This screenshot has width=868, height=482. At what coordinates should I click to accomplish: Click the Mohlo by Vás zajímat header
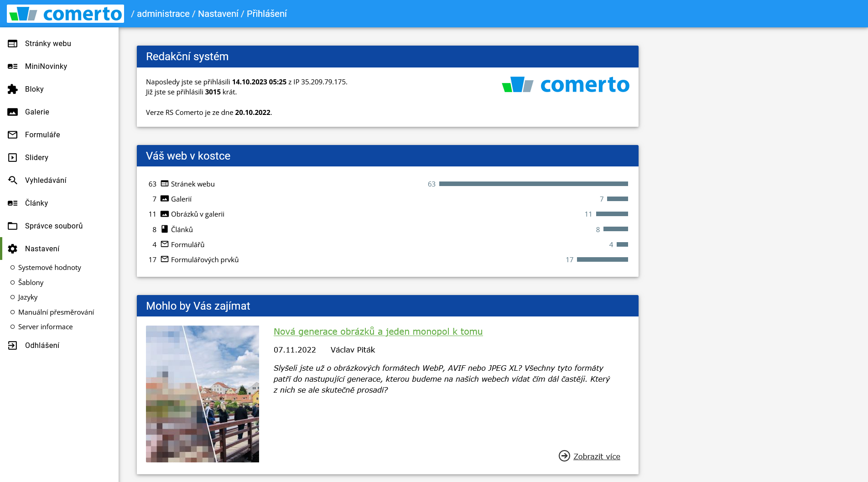coord(388,306)
